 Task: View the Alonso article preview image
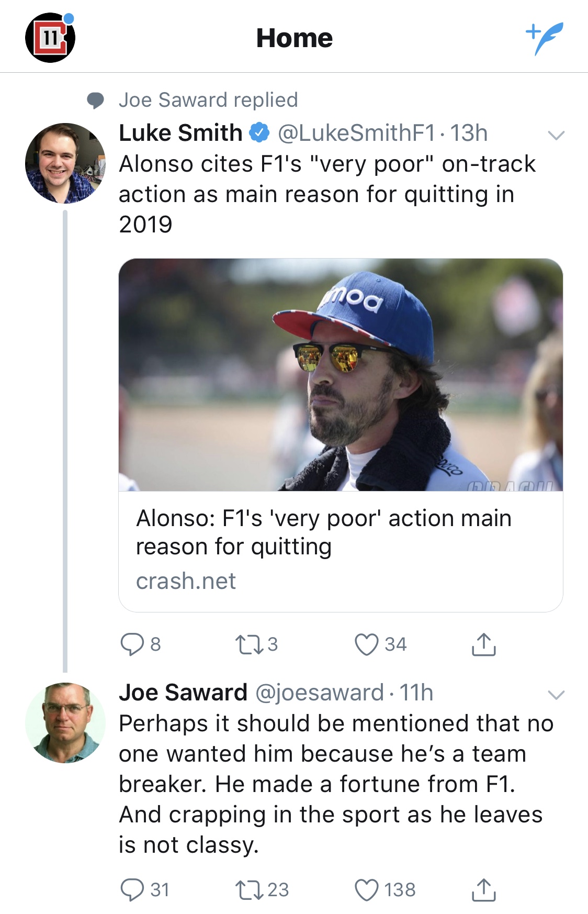[341, 375]
